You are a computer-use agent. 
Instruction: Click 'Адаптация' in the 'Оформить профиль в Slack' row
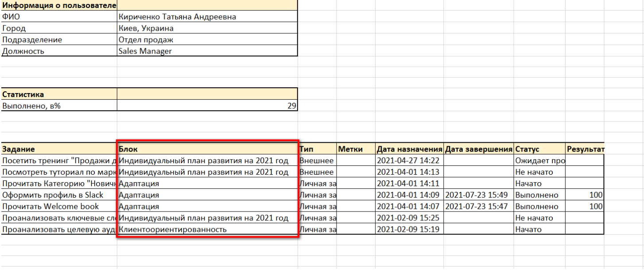pos(207,195)
